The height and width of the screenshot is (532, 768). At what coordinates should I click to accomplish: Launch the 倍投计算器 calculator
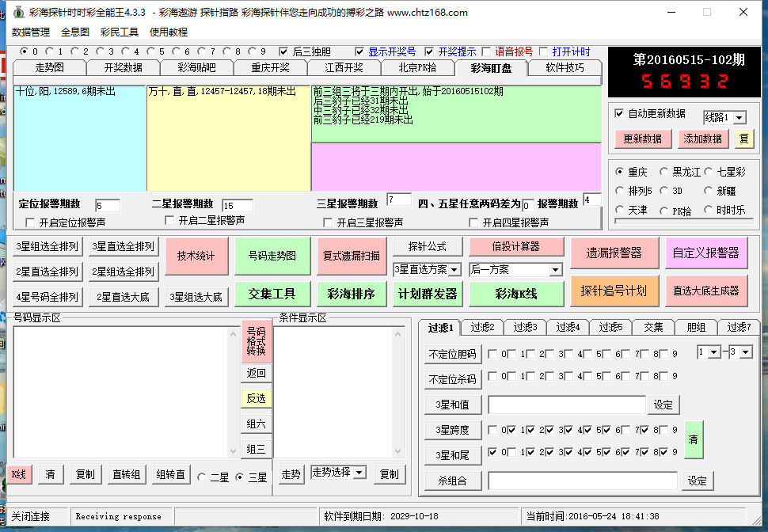[515, 247]
